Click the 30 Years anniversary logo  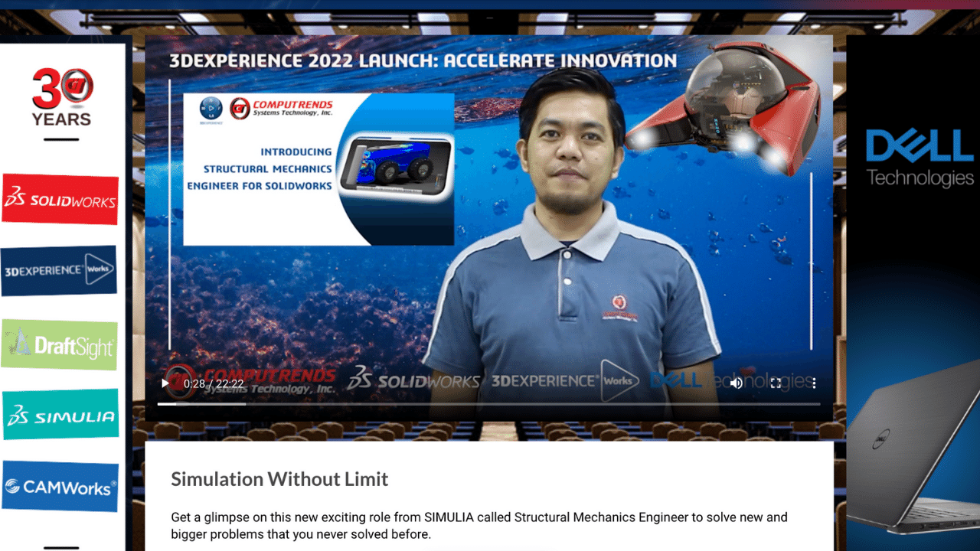[x=62, y=97]
